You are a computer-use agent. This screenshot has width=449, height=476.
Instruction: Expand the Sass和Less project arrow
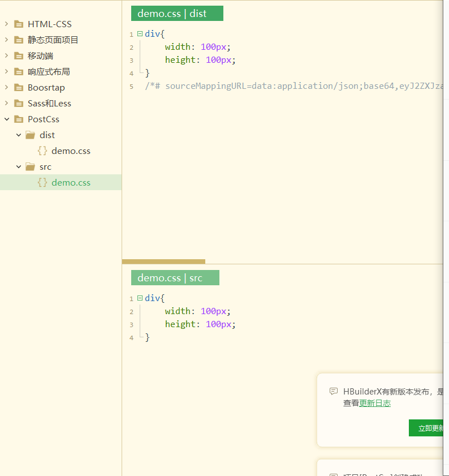[x=7, y=103]
